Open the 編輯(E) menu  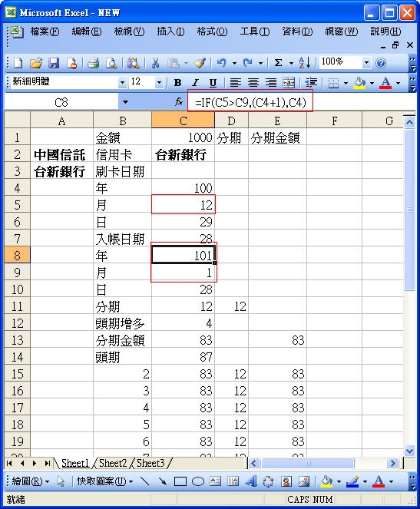[x=86, y=31]
